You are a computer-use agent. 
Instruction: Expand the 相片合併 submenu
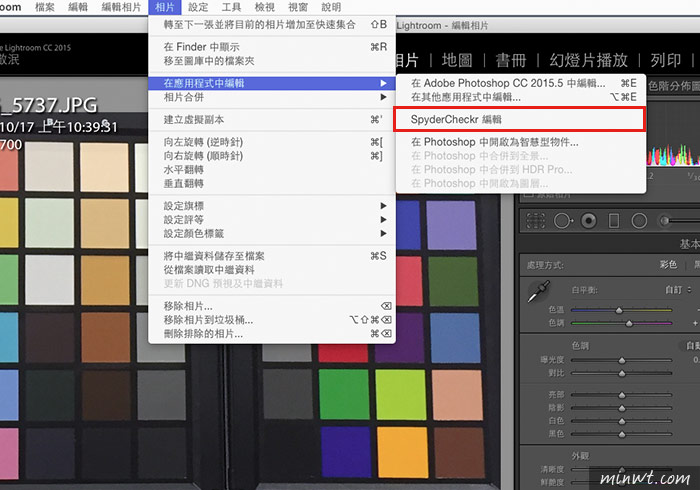[x=272, y=97]
